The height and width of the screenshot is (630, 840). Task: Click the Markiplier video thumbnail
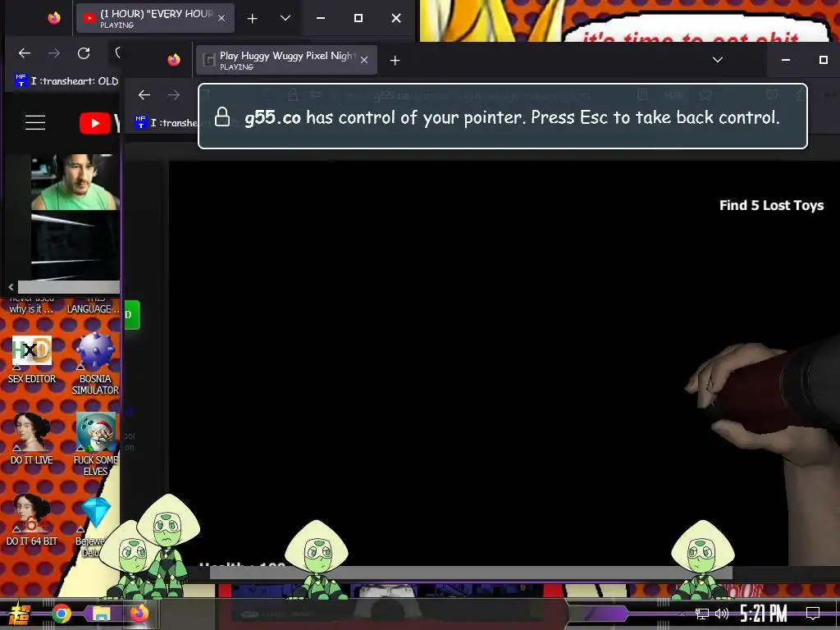pyautogui.click(x=75, y=182)
